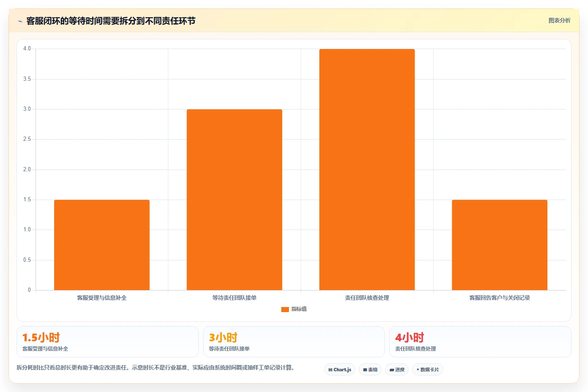Click the 指标值 legend label
The height and width of the screenshot is (392, 588).
pyautogui.click(x=299, y=310)
